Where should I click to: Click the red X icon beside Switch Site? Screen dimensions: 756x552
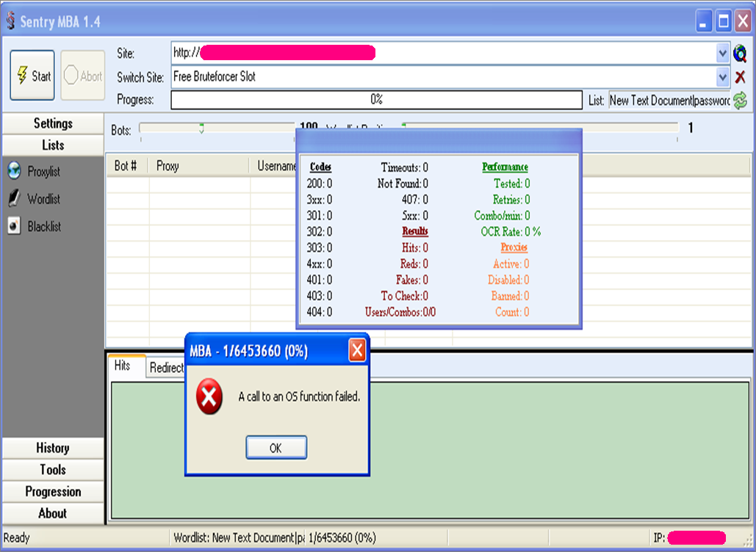[x=740, y=76]
